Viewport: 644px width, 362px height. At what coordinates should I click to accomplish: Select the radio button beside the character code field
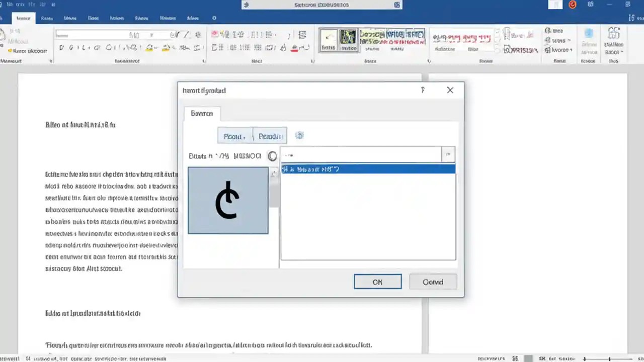point(272,156)
